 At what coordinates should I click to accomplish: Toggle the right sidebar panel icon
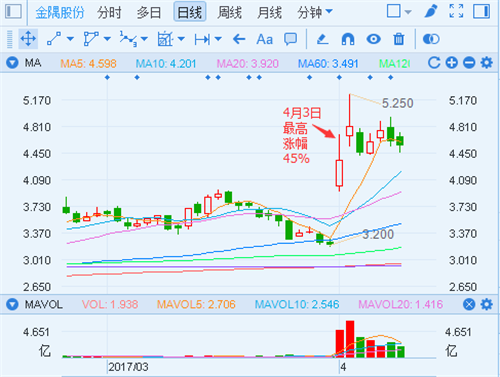pyautogui.click(x=481, y=11)
